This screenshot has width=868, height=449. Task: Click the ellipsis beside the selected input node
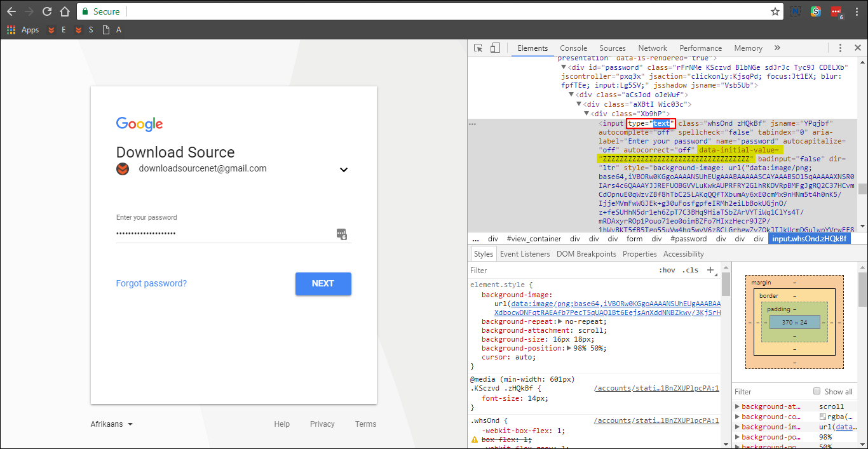click(x=472, y=124)
